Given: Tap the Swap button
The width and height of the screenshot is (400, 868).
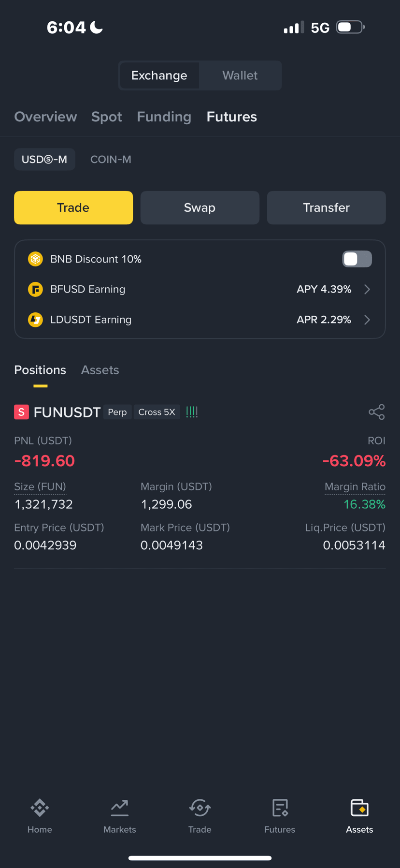Looking at the screenshot, I should click(200, 207).
